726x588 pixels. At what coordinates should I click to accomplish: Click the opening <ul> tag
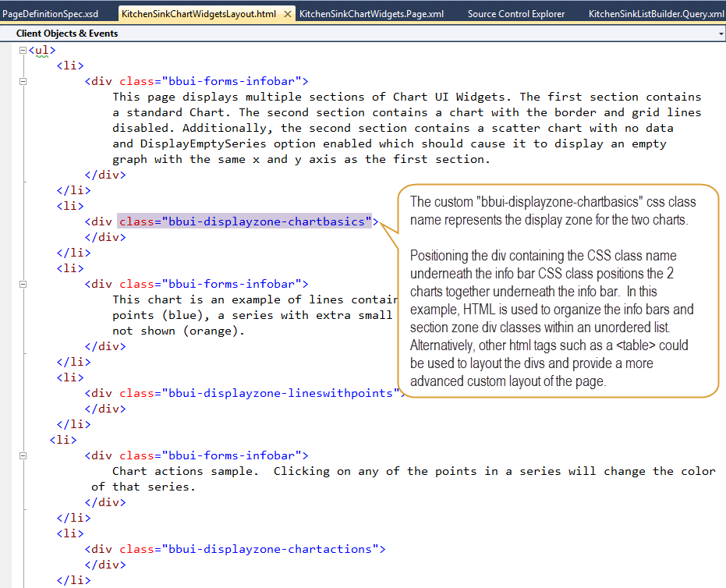pos(42,50)
